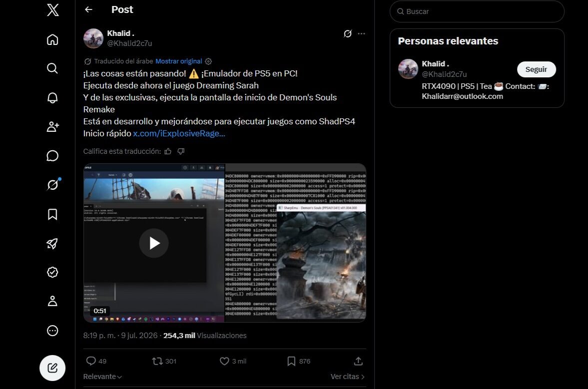Open verified badge icon in sidebar
This screenshot has width=588, height=389.
pyautogui.click(x=52, y=272)
